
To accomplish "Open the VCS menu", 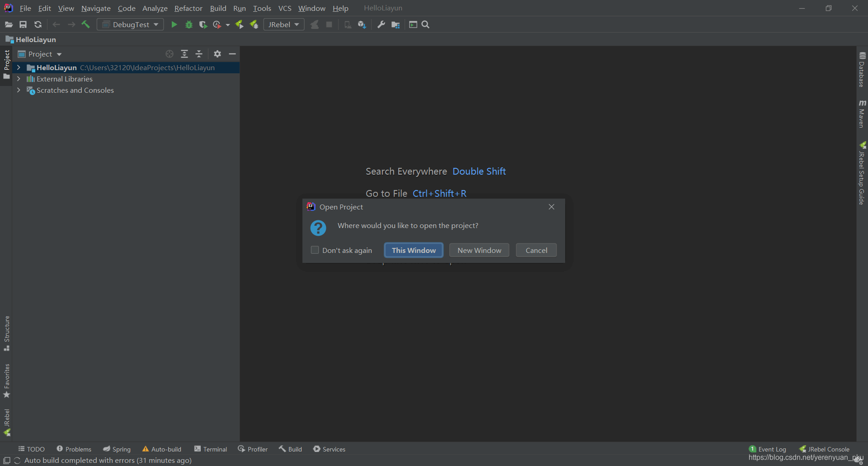I will click(x=285, y=8).
